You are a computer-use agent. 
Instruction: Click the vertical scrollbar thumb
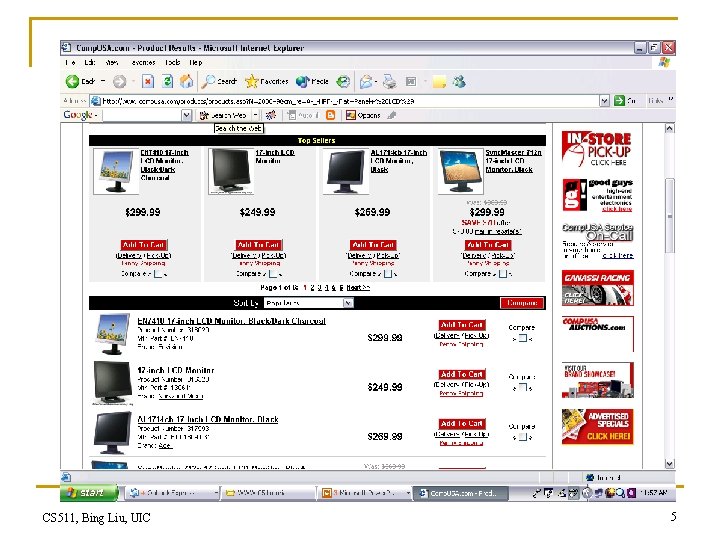[x=669, y=215]
